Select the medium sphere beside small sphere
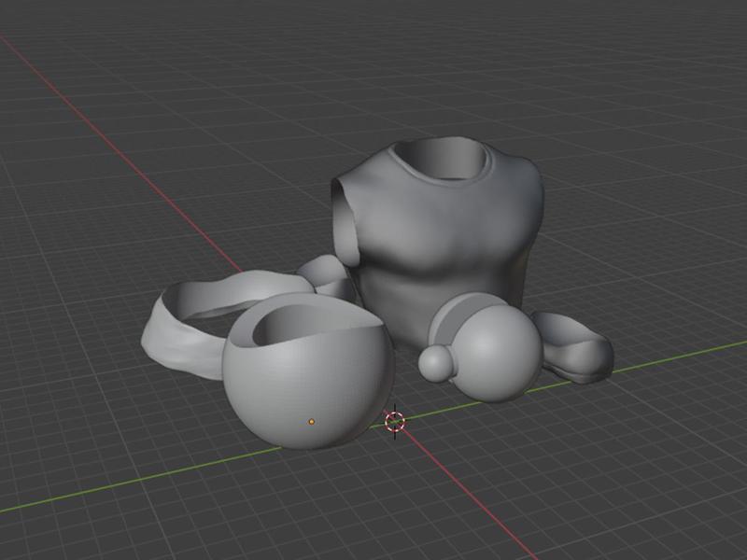Image resolution: width=747 pixels, height=560 pixels. point(498,353)
